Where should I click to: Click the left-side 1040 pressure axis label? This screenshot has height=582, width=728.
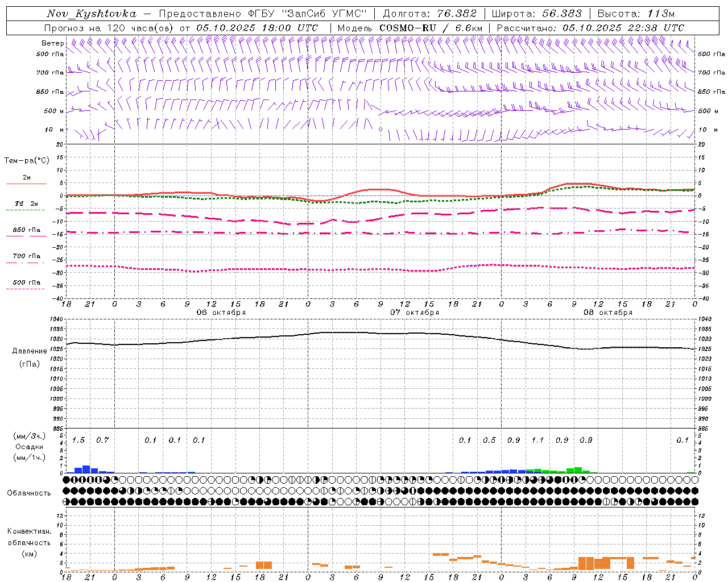[x=57, y=319]
